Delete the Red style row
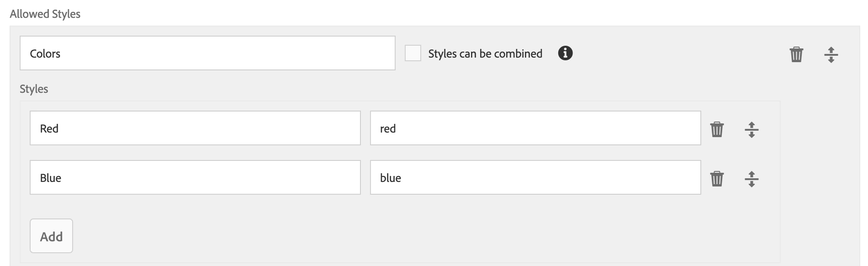 point(717,129)
